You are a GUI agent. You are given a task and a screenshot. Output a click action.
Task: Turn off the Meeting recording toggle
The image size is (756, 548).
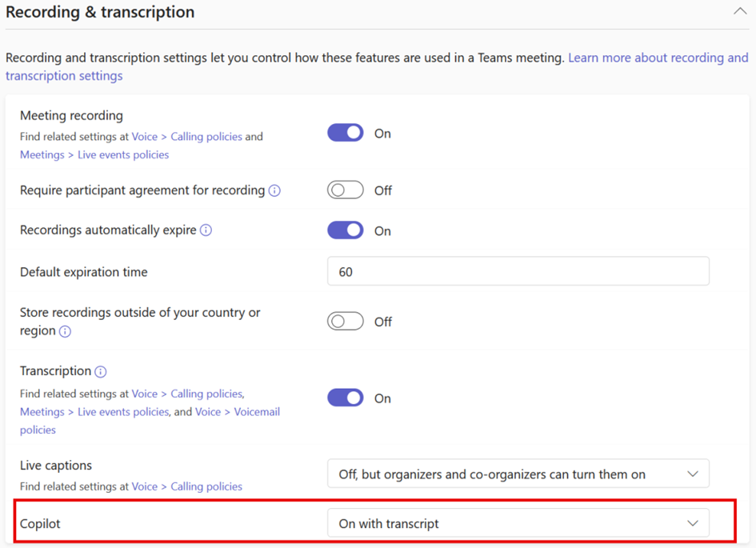pos(346,133)
